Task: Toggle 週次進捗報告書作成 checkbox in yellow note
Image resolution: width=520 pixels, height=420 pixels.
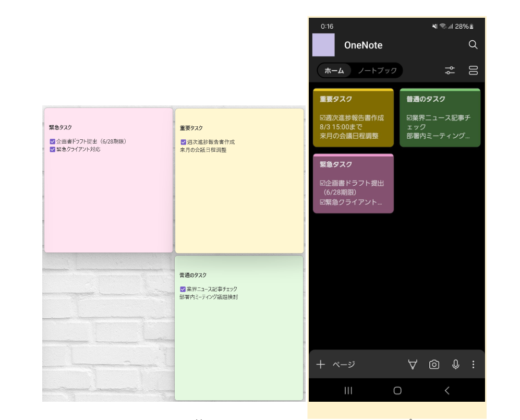Action: click(183, 142)
